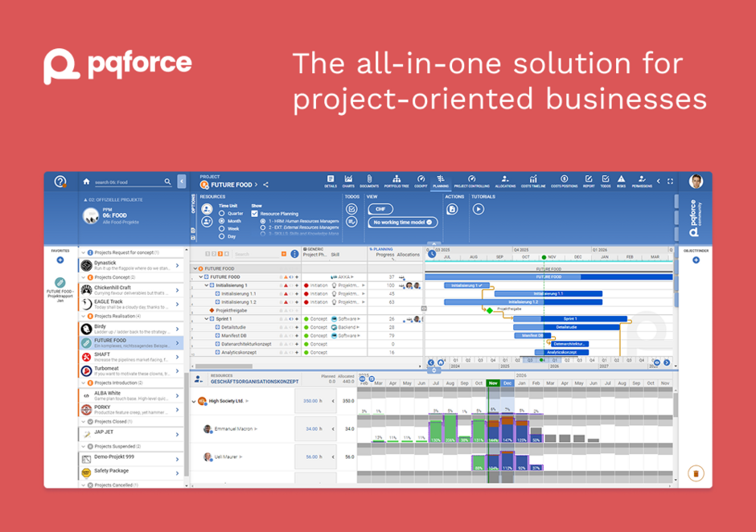Screen dimensions: 756x532
Task: Select the Week time unit
Action: click(x=223, y=228)
